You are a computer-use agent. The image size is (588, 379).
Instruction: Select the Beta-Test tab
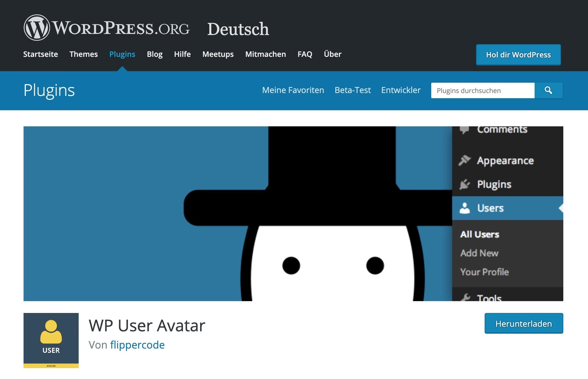coord(352,90)
